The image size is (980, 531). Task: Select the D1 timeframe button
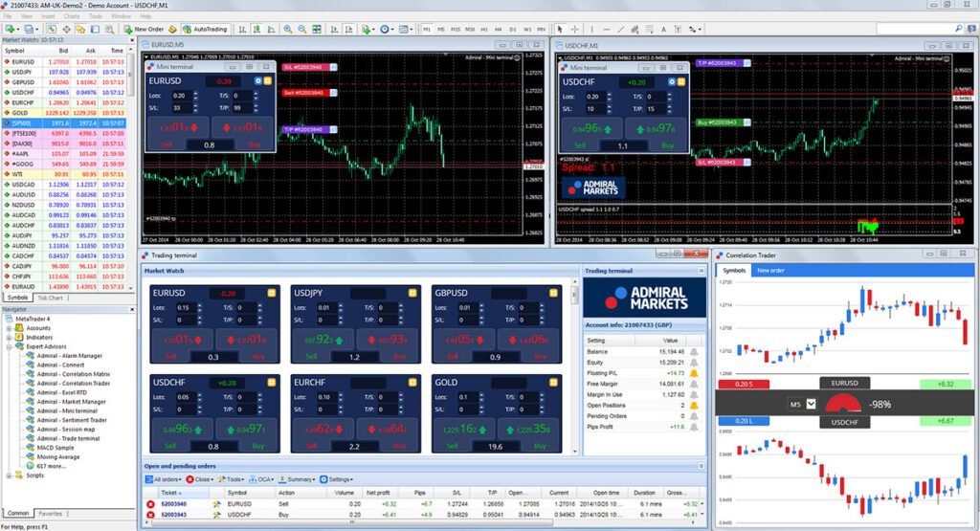[513, 29]
